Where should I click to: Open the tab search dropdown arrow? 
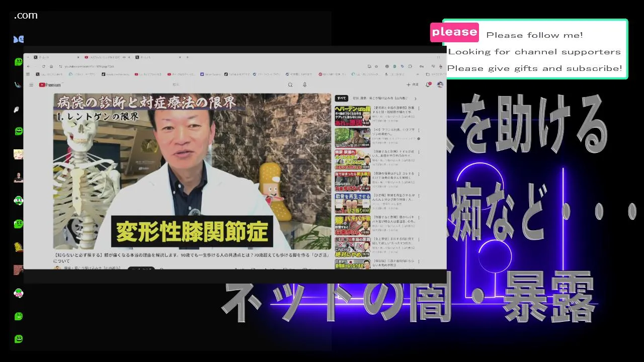29,57
